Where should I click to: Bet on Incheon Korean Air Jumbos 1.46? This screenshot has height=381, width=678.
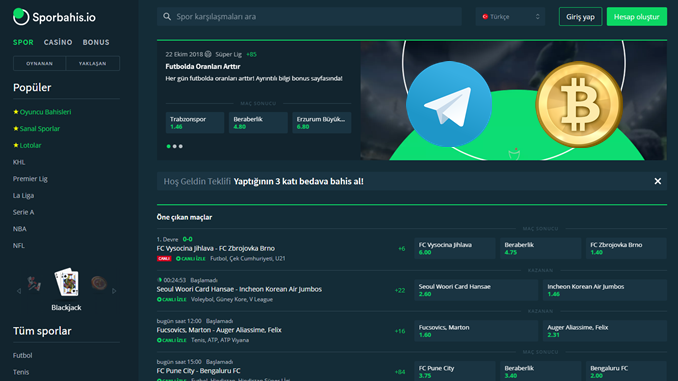click(x=605, y=290)
